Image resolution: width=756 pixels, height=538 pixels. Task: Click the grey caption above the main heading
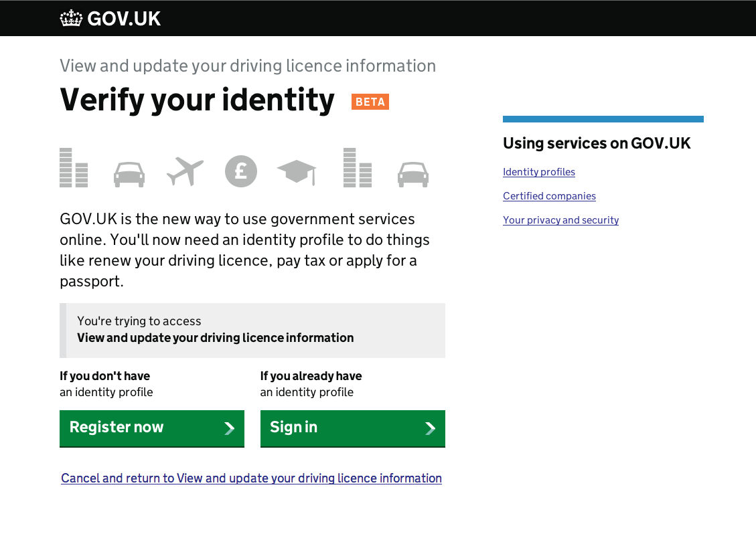[x=248, y=66]
